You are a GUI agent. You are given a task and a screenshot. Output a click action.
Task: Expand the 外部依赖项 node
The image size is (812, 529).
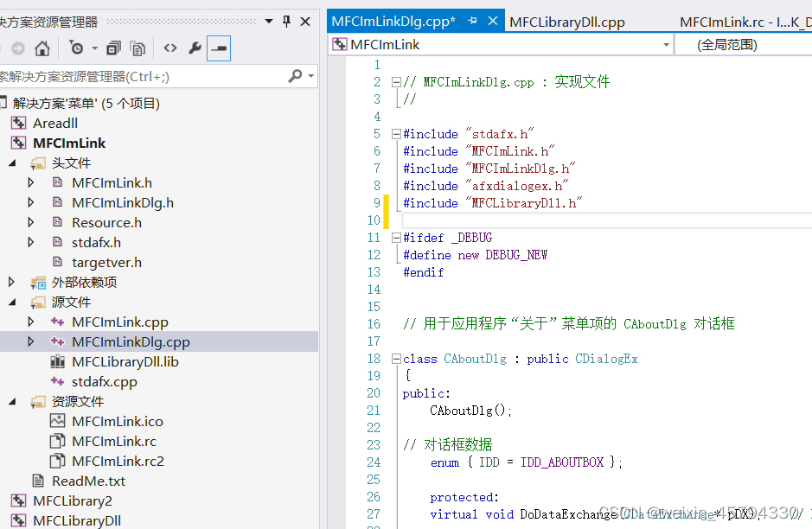(13, 282)
